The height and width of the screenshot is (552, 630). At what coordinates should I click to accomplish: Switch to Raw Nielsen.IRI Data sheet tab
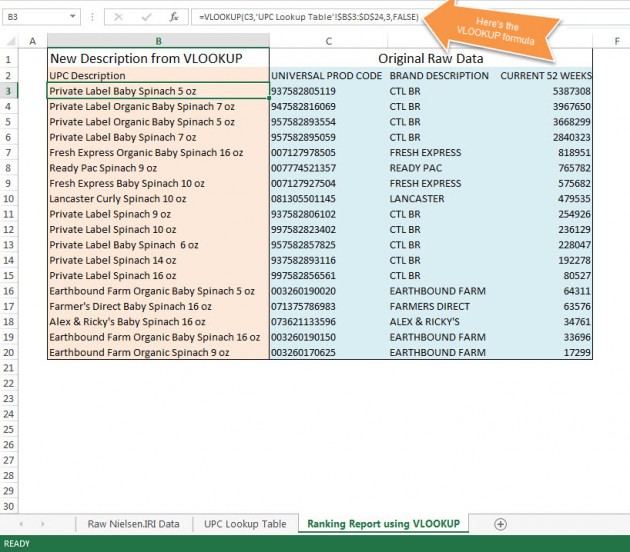[133, 524]
